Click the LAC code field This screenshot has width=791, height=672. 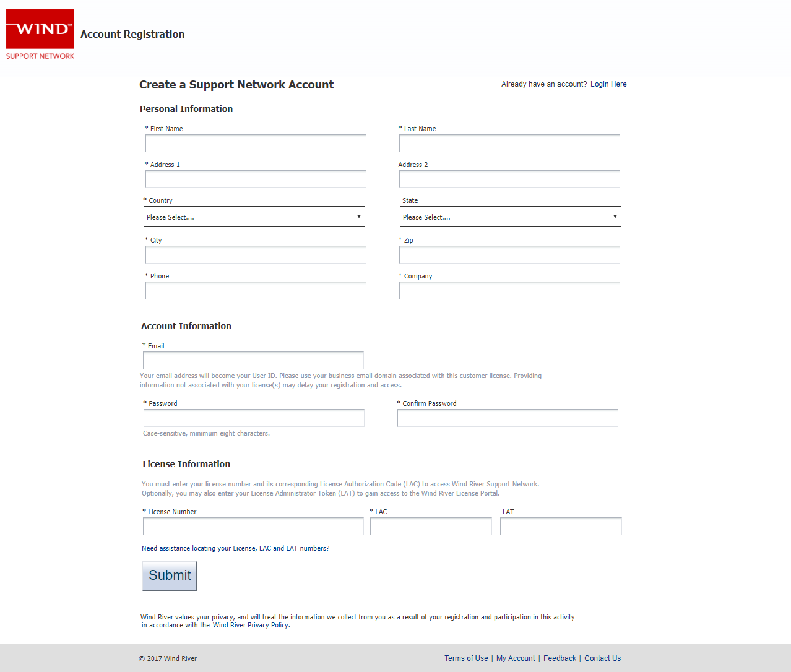tap(431, 527)
